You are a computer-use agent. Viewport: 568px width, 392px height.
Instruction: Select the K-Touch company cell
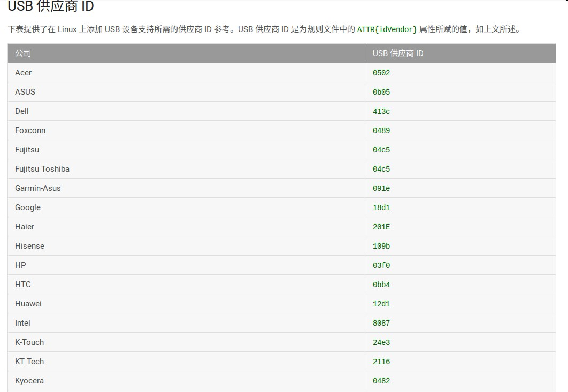click(x=186, y=342)
